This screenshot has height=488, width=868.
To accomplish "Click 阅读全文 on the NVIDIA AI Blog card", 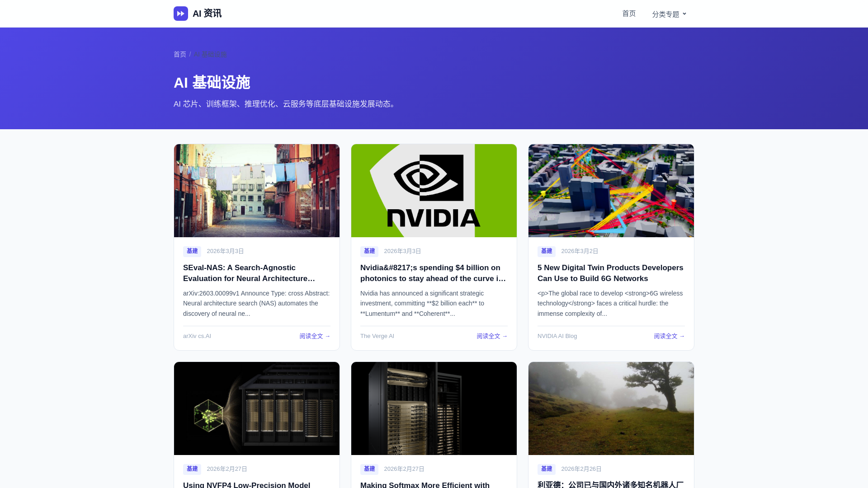I will pos(669,336).
